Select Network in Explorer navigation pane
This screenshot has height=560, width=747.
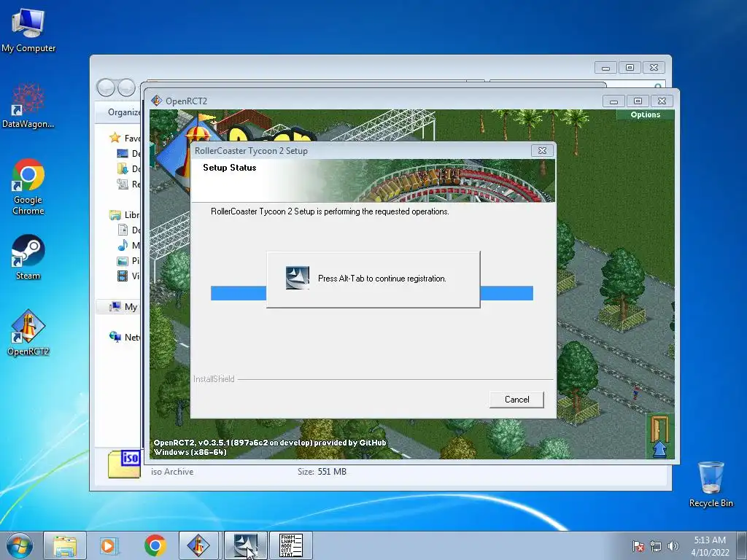click(x=125, y=337)
